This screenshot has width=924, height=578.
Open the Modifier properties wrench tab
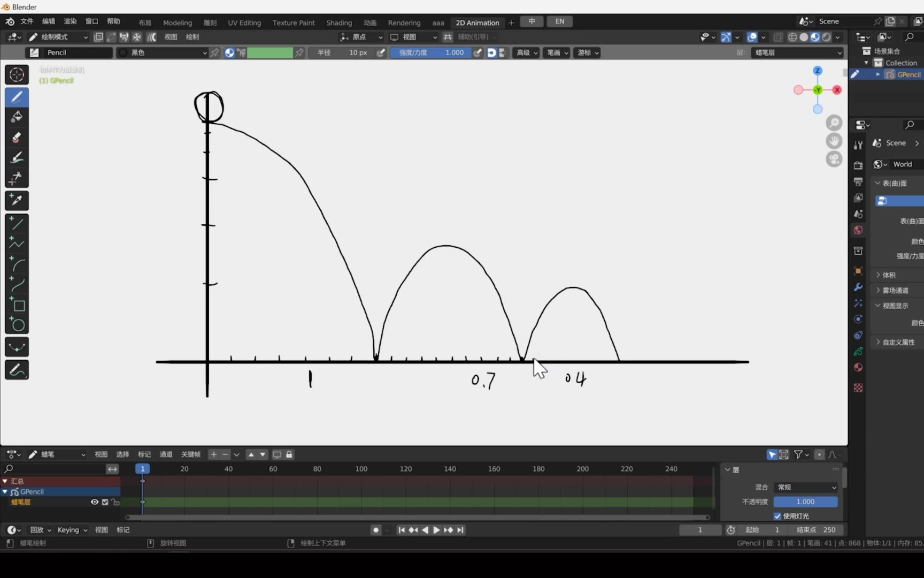[858, 287]
